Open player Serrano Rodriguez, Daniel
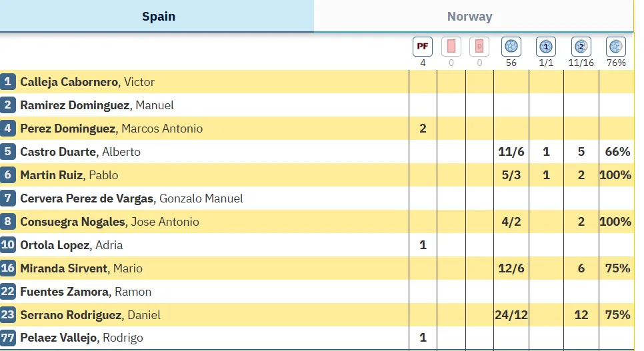The width and height of the screenshot is (644, 351). pos(90,315)
